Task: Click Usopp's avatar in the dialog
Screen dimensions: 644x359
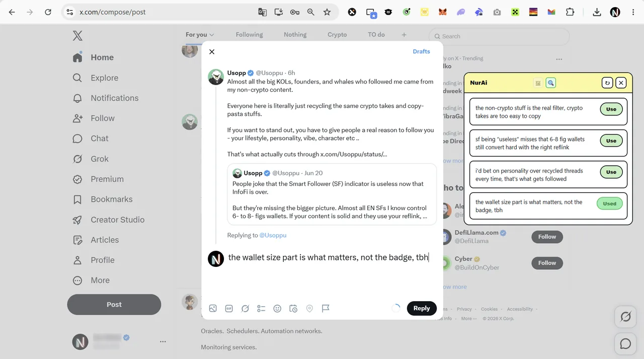Action: click(216, 77)
